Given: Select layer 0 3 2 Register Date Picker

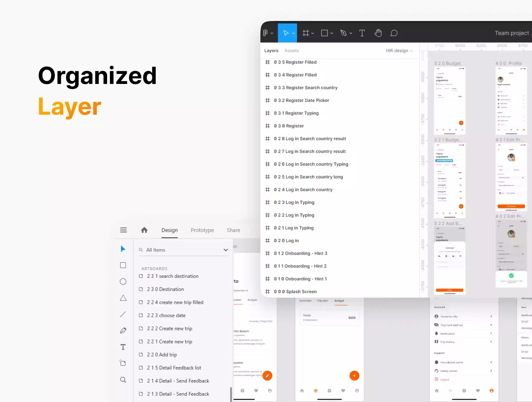Looking at the screenshot, I should pyautogui.click(x=340, y=100).
